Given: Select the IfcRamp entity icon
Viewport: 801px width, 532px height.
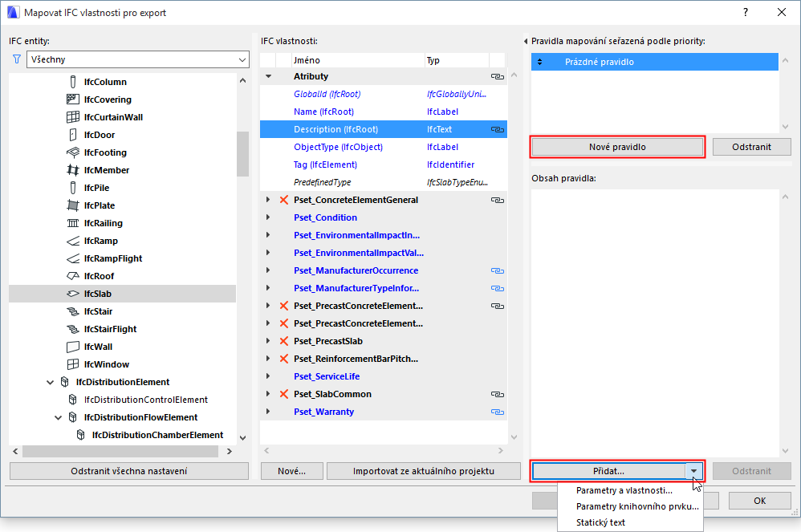Looking at the screenshot, I should (73, 241).
